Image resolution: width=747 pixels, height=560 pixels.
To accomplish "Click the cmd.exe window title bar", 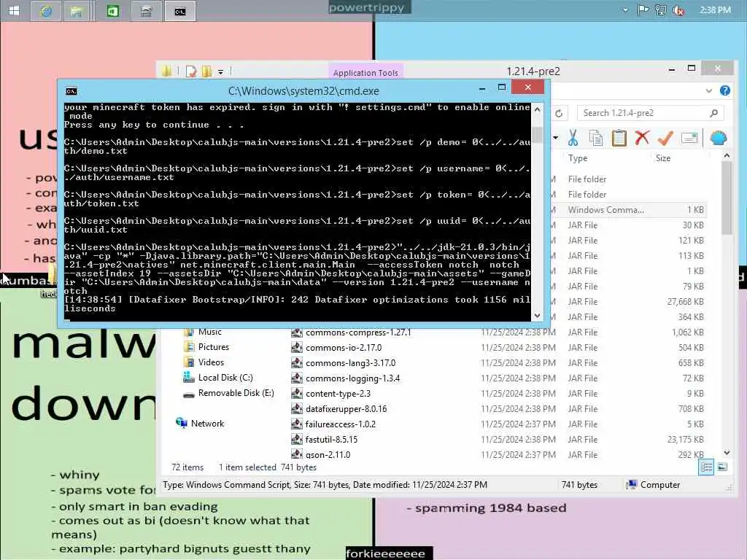I will 303,90.
